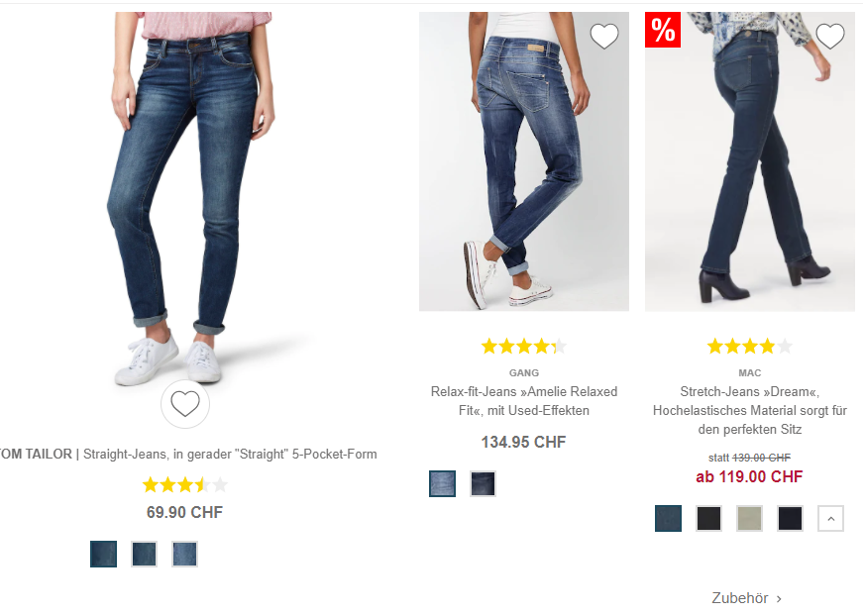Click heart icon on MAC Dream jeans
864x616 pixels.
(x=830, y=37)
